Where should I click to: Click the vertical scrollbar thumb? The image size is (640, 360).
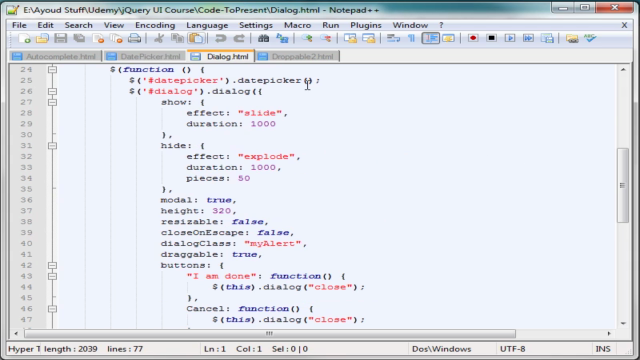click(623, 185)
